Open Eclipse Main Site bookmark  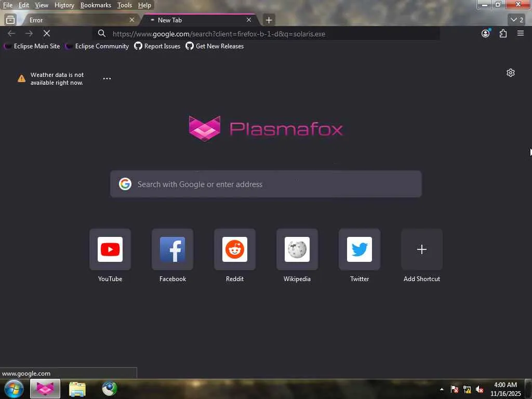coord(32,46)
